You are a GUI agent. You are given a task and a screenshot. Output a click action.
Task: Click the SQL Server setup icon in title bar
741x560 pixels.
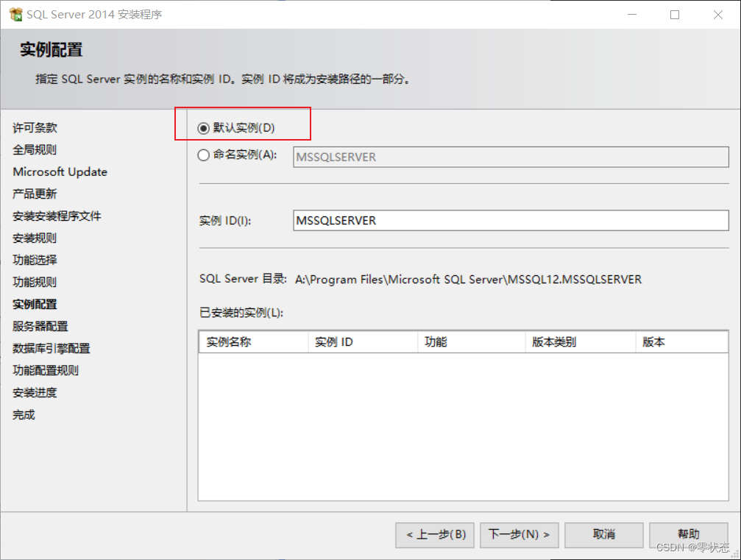coord(15,13)
